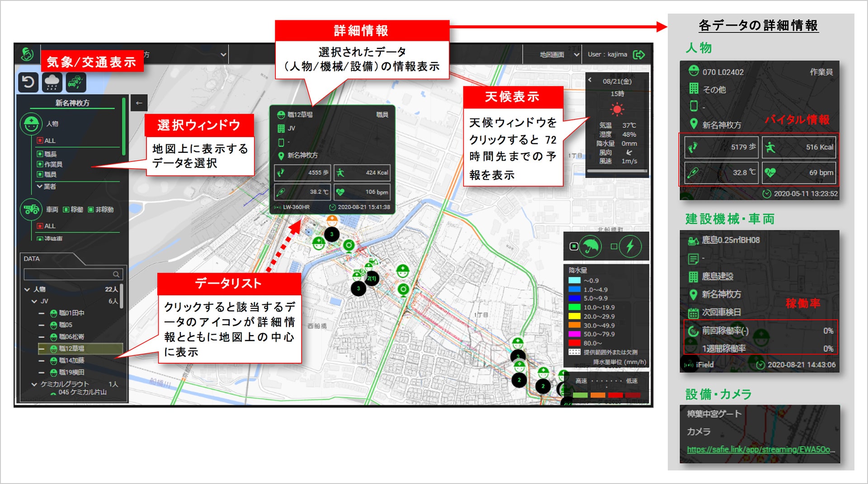Click the excavator icon beside 鹿島0.25m³BH08
This screenshot has height=484, width=868.
click(693, 241)
